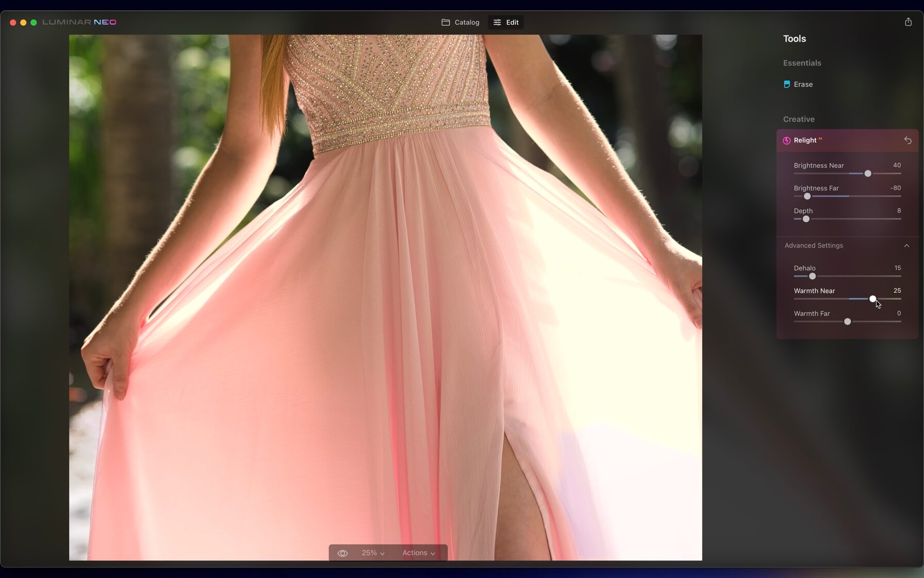The height and width of the screenshot is (578, 924).
Task: Click the Relight panel title
Action: [x=805, y=140]
